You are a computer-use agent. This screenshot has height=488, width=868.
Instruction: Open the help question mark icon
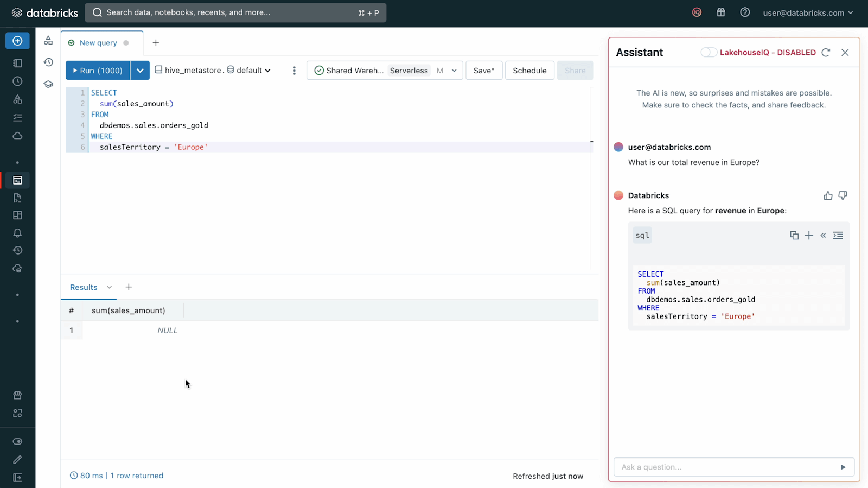[745, 12]
